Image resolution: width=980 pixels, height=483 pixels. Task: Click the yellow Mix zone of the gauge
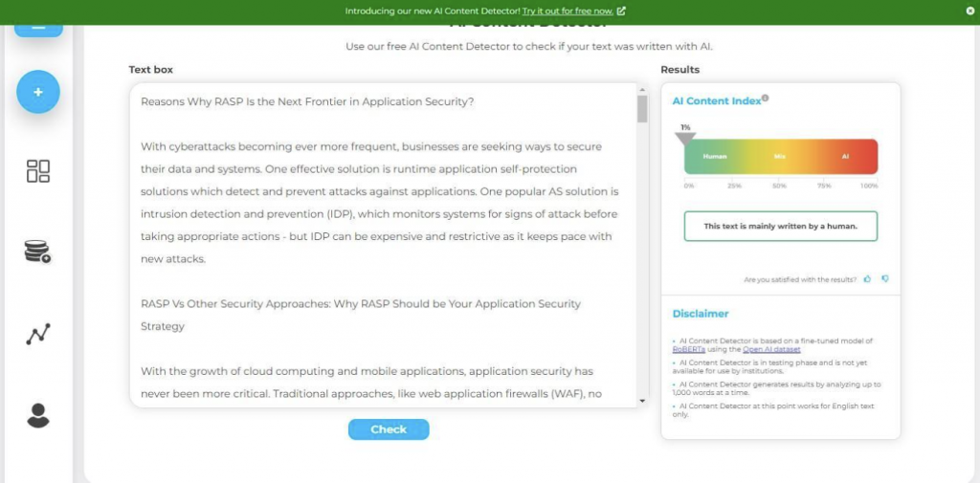779,156
